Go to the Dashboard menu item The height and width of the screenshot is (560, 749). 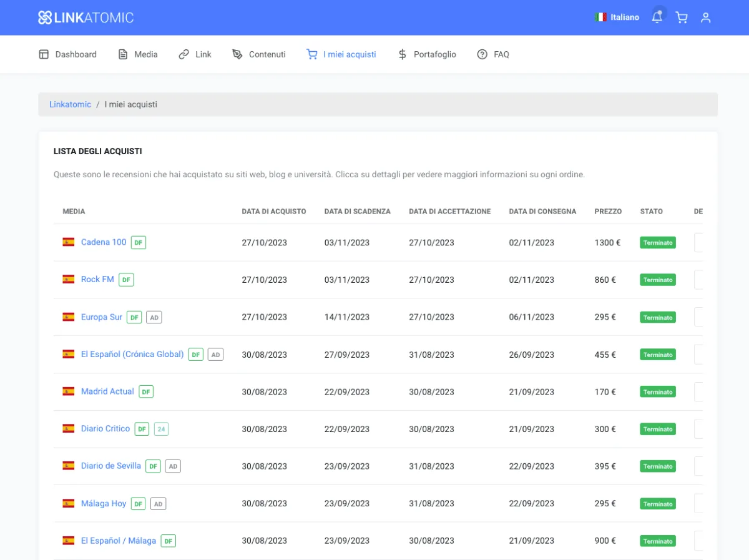(68, 54)
